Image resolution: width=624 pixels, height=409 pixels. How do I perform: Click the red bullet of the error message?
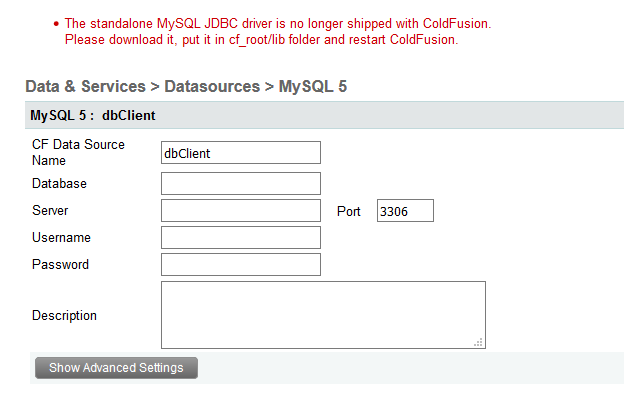56,24
